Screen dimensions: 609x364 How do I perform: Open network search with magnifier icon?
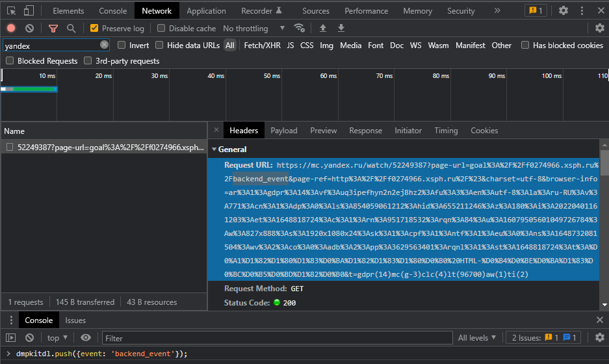71,28
